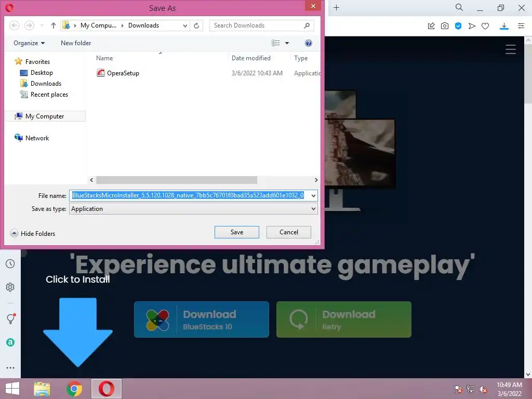Image resolution: width=532 pixels, height=399 pixels.
Task: Open Google Chrome from taskbar
Action: 74,389
